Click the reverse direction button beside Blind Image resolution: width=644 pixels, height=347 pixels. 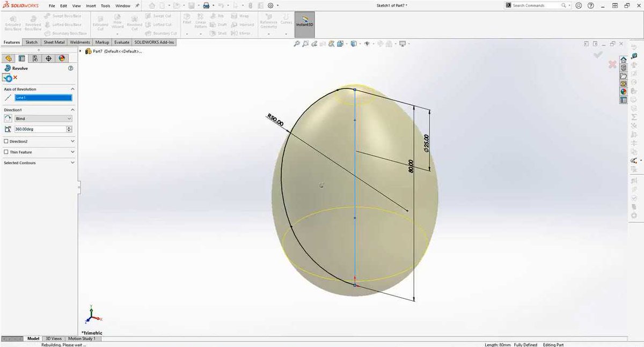[8, 119]
